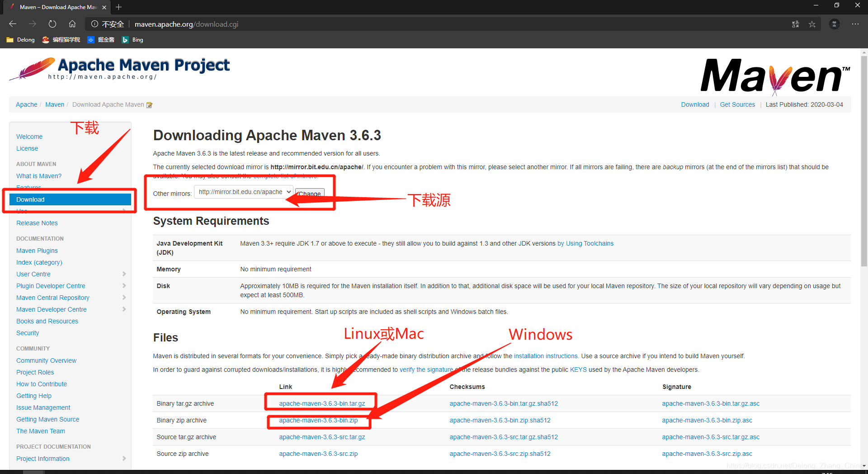Image resolution: width=868 pixels, height=474 pixels.
Task: Open Issue Management sidebar link
Action: pyautogui.click(x=43, y=408)
